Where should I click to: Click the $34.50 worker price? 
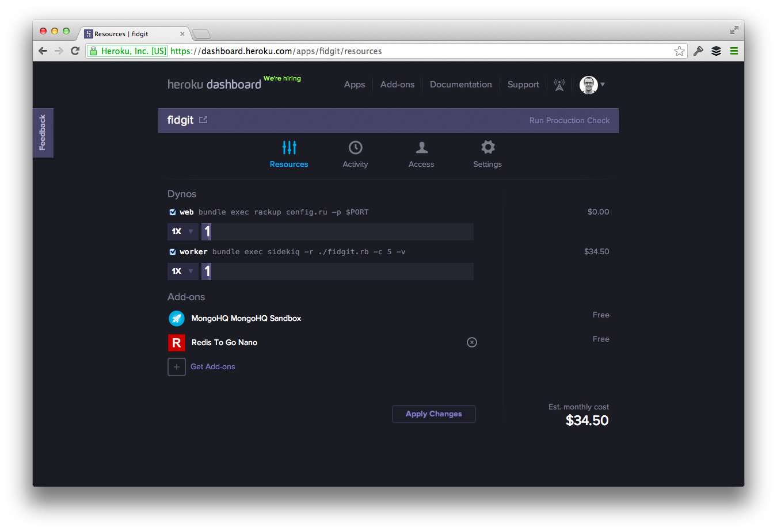(x=596, y=252)
